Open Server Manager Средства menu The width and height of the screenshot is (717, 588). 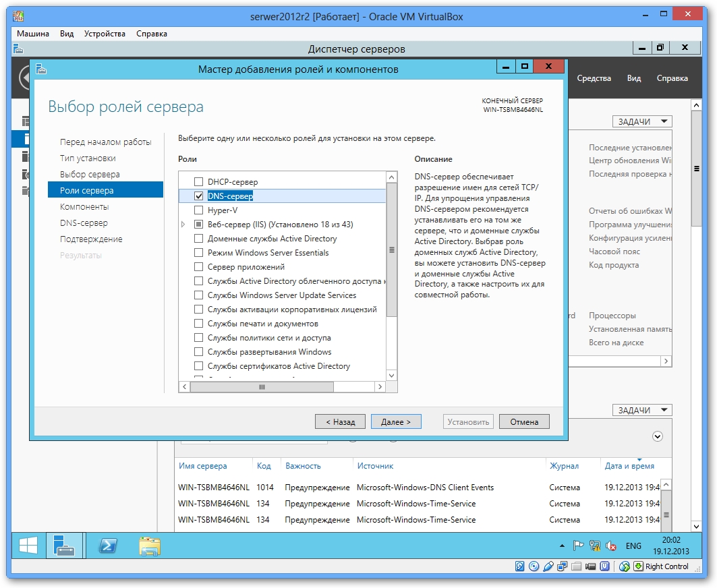point(594,78)
